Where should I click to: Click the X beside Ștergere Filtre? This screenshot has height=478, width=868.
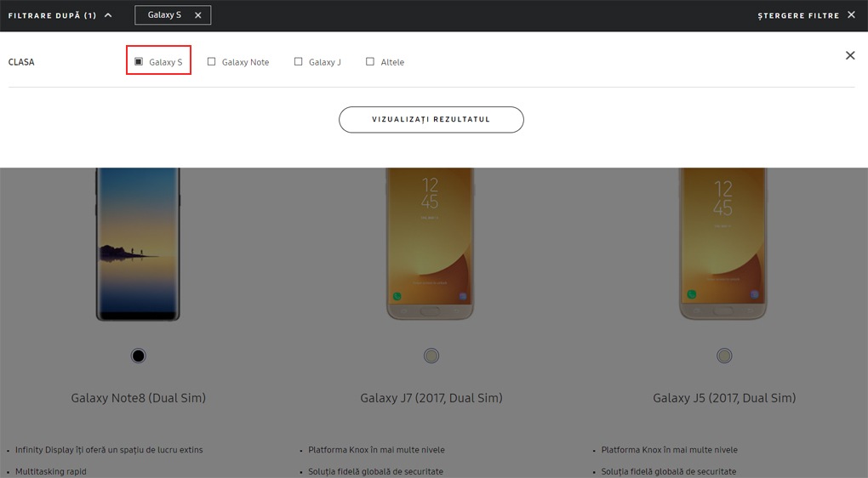[851, 15]
